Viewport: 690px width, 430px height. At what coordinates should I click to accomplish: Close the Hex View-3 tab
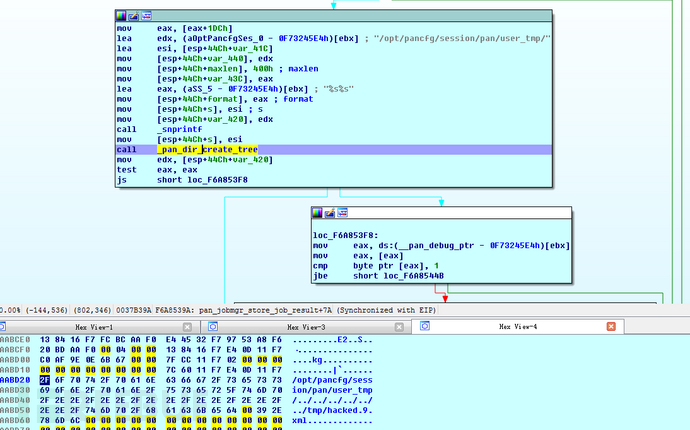(399, 327)
